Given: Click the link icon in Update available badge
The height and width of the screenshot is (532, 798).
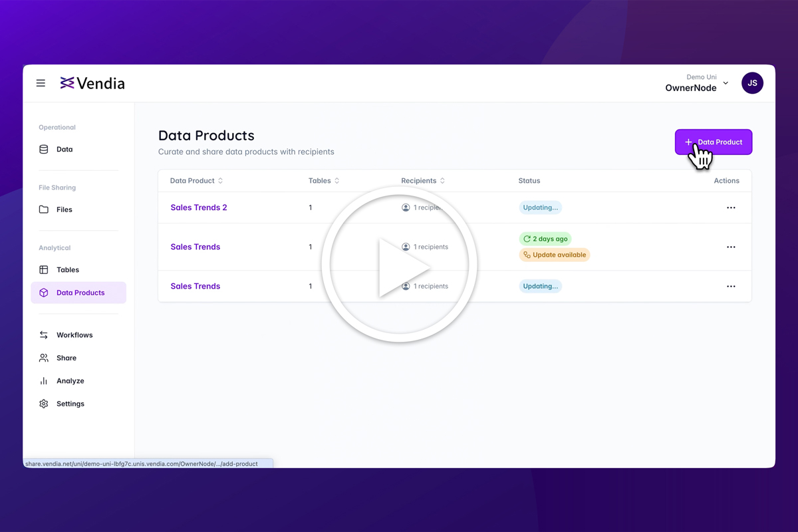Looking at the screenshot, I should tap(527, 255).
